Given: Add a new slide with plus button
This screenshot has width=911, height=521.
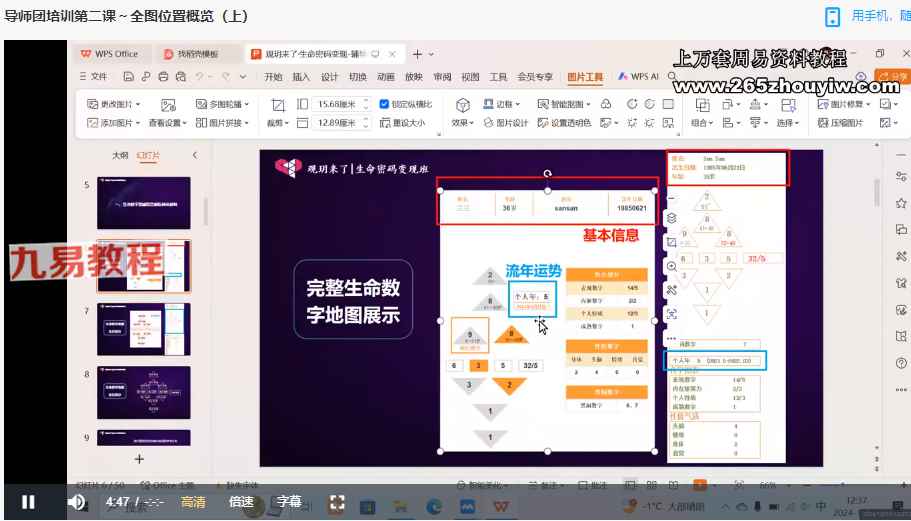Looking at the screenshot, I should point(139,459).
